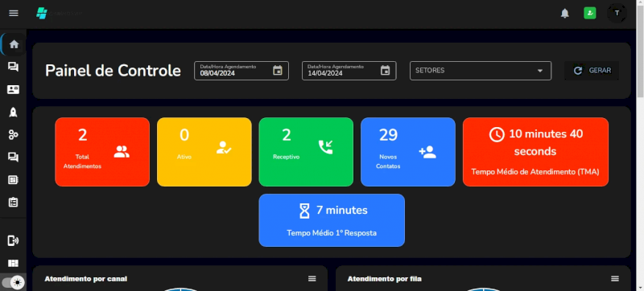This screenshot has height=291, width=644.
Task: Open the grid panel icon in sidebar
Action: point(14,263)
